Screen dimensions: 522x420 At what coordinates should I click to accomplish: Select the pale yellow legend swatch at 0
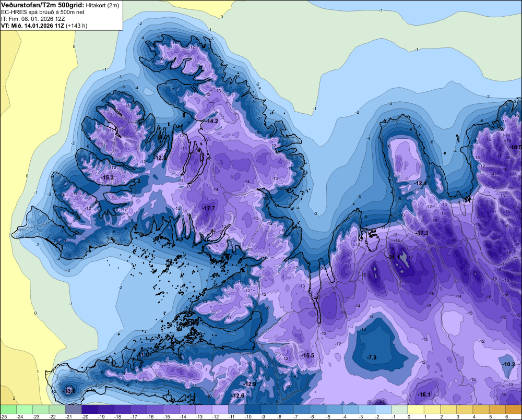tap(416, 409)
